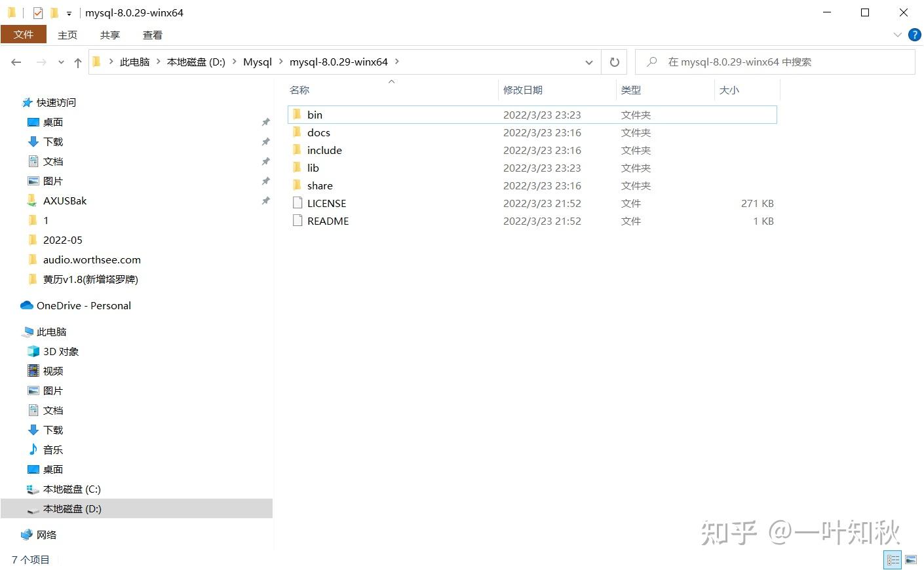Click the back navigation arrow

[x=16, y=61]
